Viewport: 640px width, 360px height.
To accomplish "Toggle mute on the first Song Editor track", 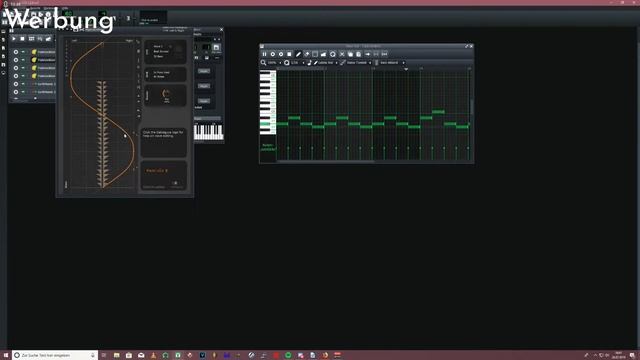I will coord(23,52).
